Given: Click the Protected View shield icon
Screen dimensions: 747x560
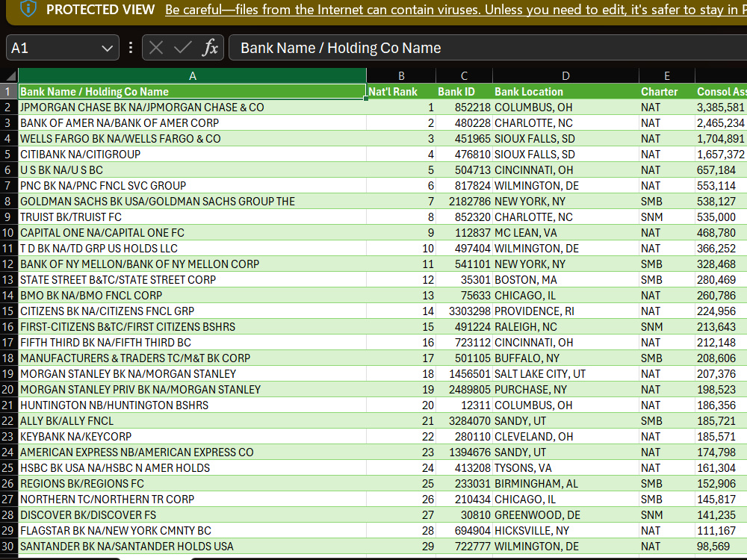Looking at the screenshot, I should pyautogui.click(x=28, y=8).
